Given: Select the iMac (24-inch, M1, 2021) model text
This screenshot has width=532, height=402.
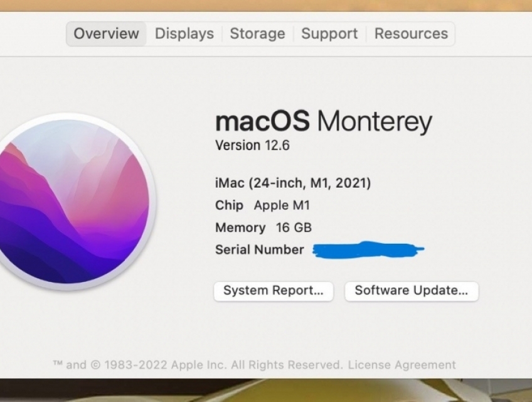Looking at the screenshot, I should pyautogui.click(x=292, y=183).
